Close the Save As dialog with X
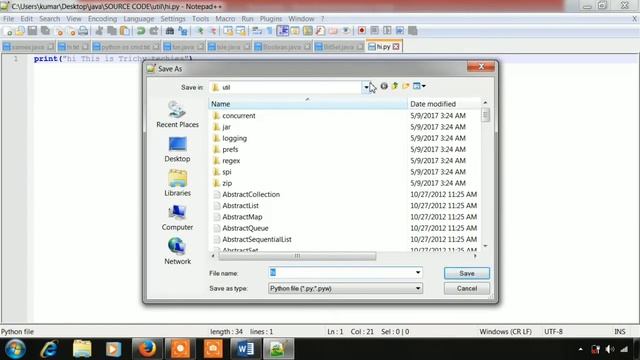This screenshot has height=360, width=640. click(x=481, y=67)
